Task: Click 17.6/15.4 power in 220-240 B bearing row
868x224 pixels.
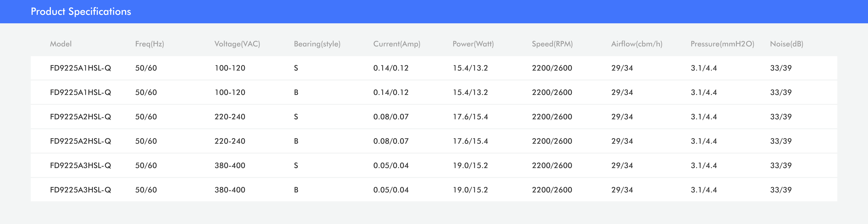Action: coord(470,141)
